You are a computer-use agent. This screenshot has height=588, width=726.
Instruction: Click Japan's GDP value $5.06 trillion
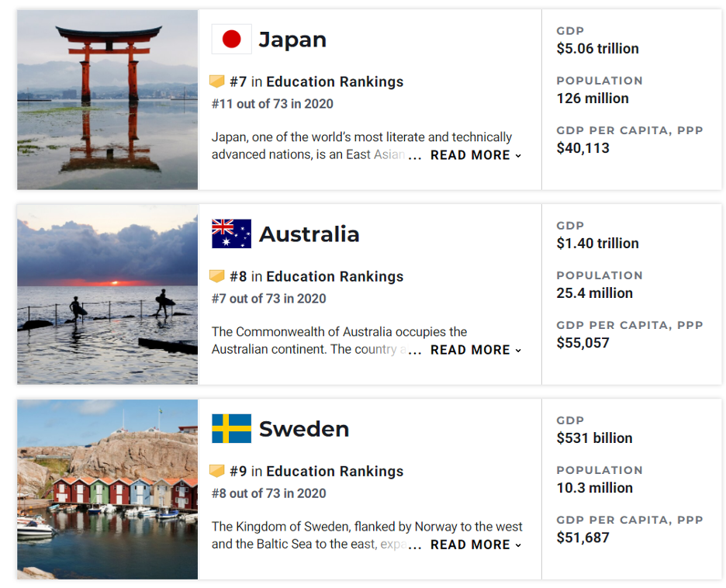(597, 49)
